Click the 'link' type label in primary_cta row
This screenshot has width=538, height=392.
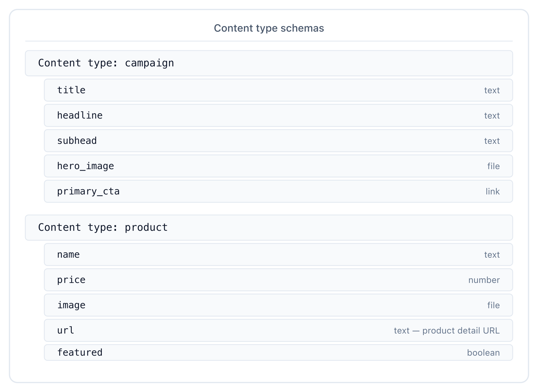point(493,192)
